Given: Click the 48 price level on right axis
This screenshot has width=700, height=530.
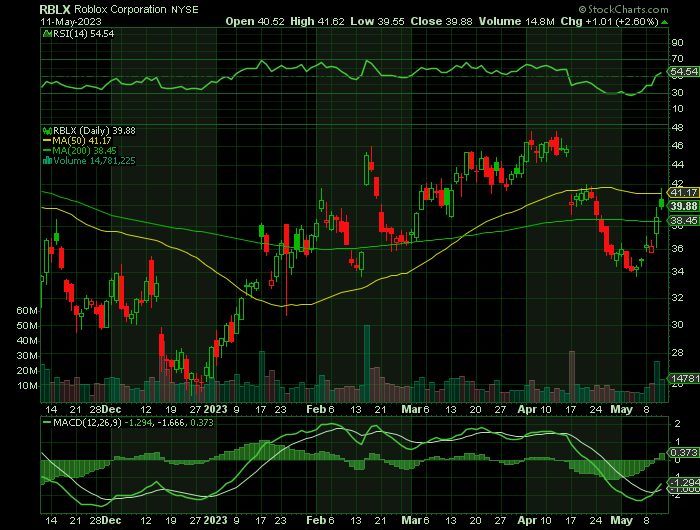Looking at the screenshot, I should pyautogui.click(x=677, y=128).
